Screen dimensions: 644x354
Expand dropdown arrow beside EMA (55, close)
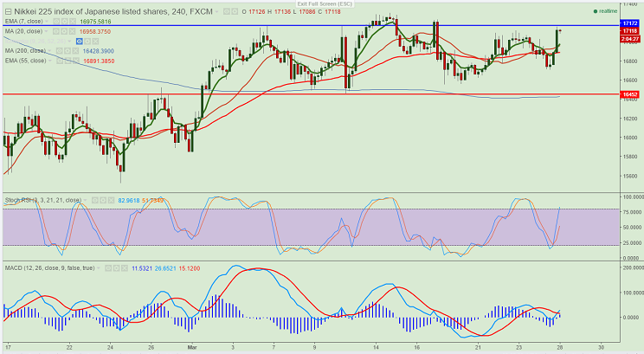click(50, 61)
